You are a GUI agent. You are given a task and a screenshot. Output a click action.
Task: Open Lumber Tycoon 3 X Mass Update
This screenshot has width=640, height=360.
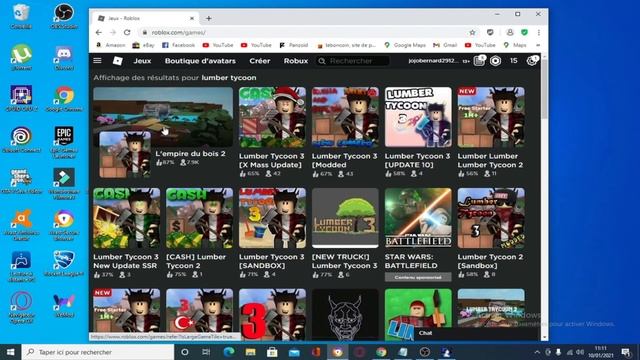click(272, 132)
